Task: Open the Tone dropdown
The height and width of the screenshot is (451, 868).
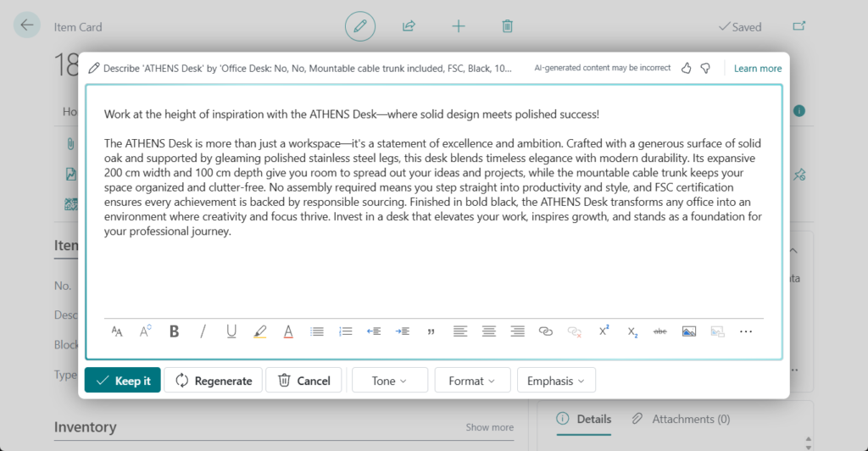Action: click(x=389, y=381)
